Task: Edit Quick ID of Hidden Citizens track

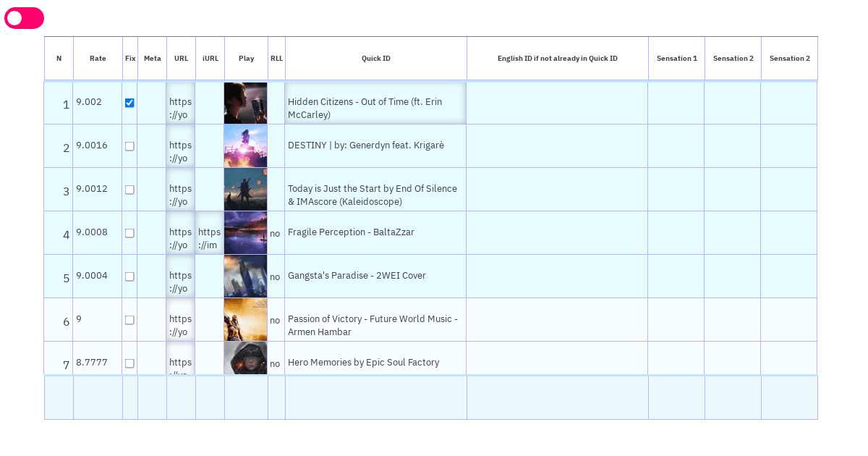Action: tap(375, 108)
